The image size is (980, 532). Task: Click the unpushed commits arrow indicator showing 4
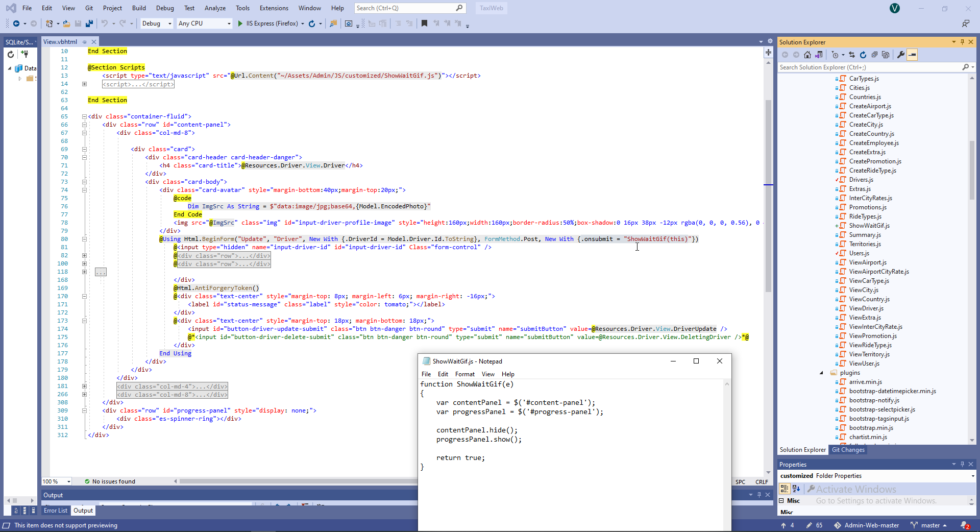point(787,525)
